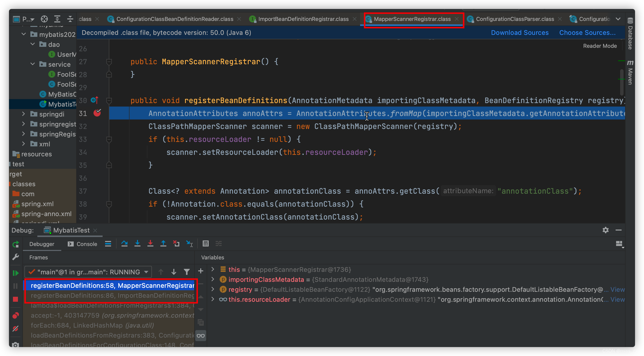Click the red Stop icon
This screenshot has width=644, height=356.
(x=15, y=299)
